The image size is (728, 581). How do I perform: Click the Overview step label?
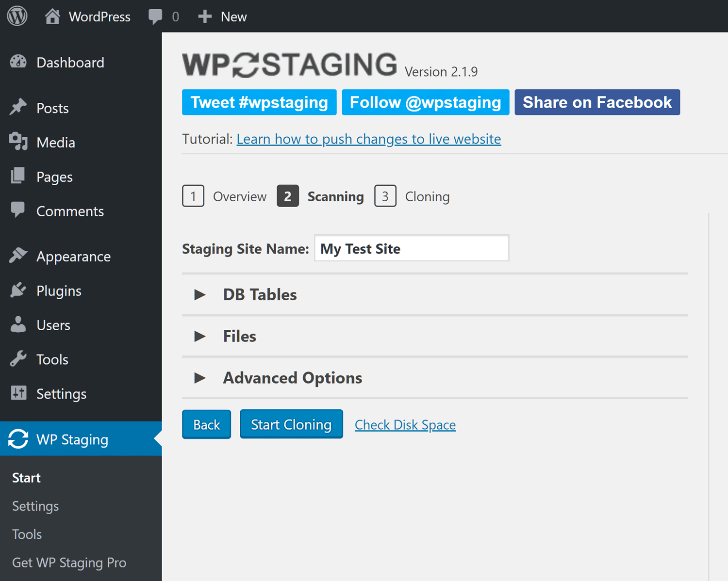(x=240, y=196)
